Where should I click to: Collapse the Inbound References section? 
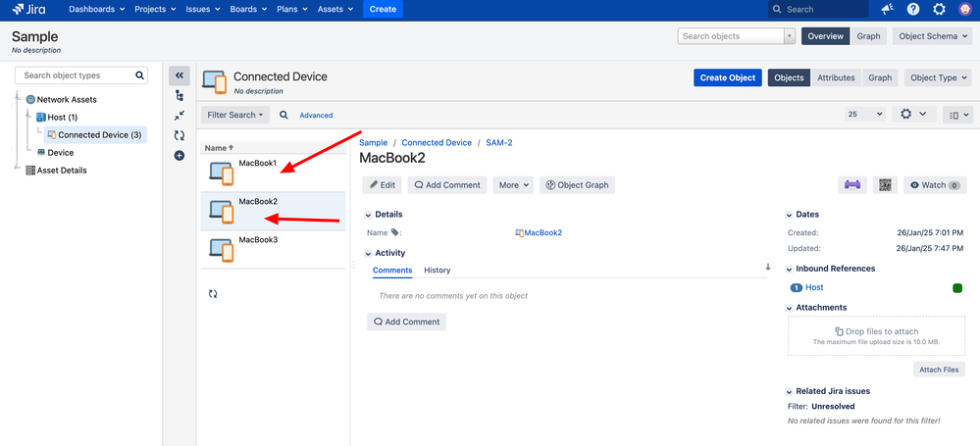[x=788, y=270]
